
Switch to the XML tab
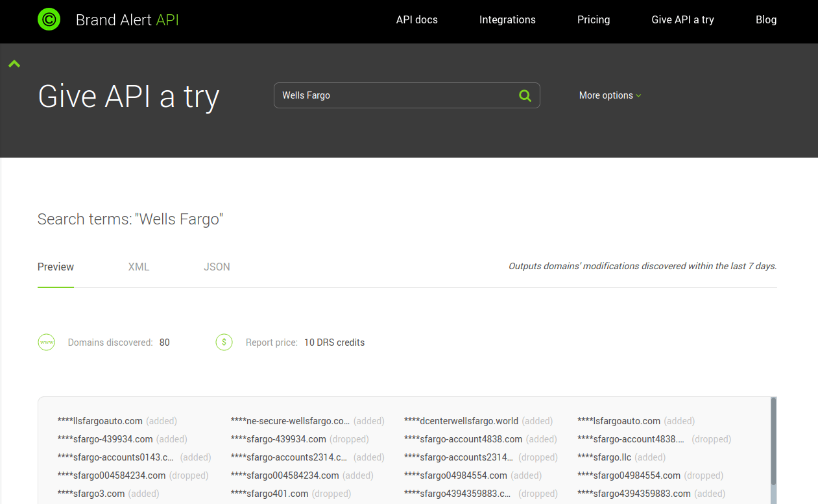click(139, 267)
